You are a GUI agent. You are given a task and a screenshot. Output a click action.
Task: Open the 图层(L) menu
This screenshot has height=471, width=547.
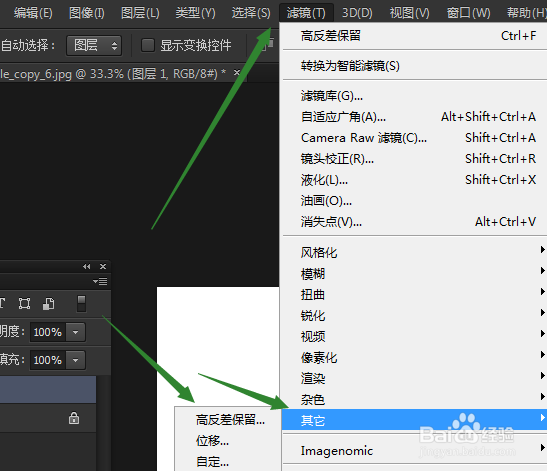140,13
